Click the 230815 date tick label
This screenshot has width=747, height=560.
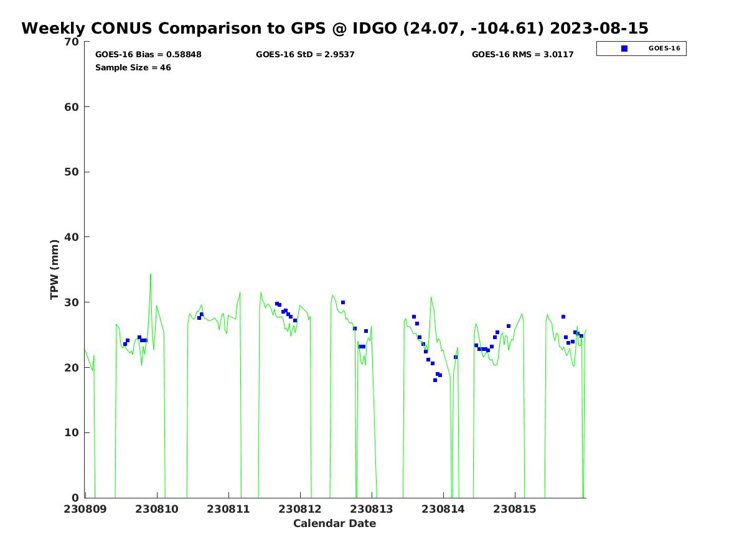[x=515, y=509]
